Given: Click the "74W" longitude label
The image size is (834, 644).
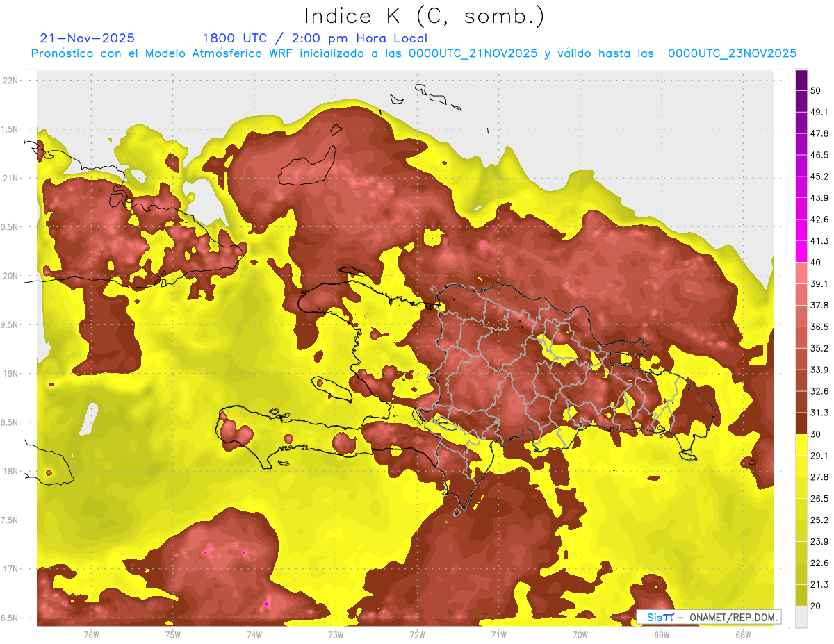Looking at the screenshot, I should [254, 635].
